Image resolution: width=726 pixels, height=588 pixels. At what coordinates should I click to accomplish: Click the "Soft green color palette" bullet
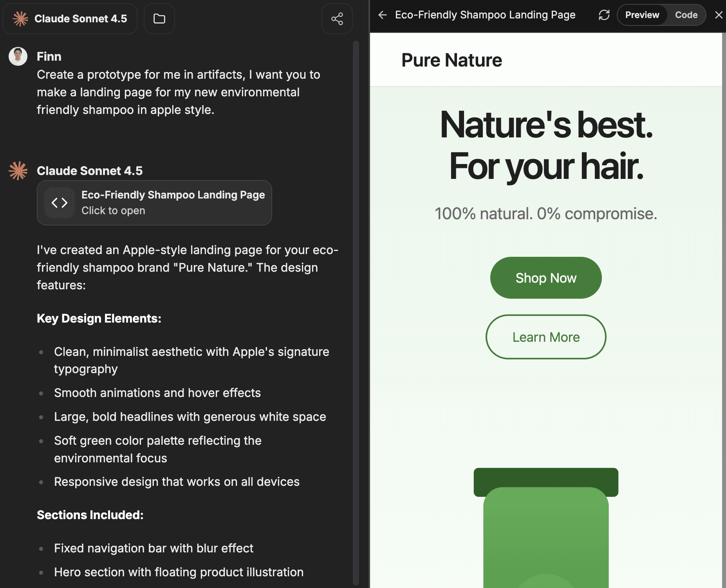158,449
